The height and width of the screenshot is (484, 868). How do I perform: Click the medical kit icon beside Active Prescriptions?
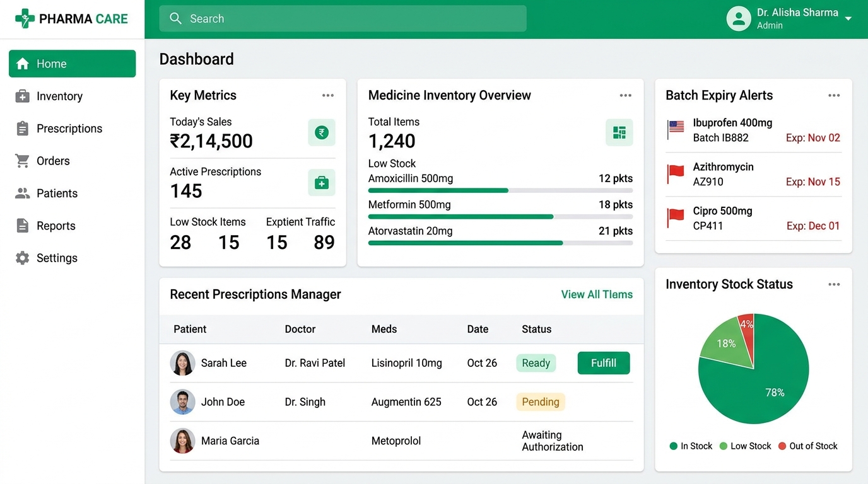[x=322, y=183]
